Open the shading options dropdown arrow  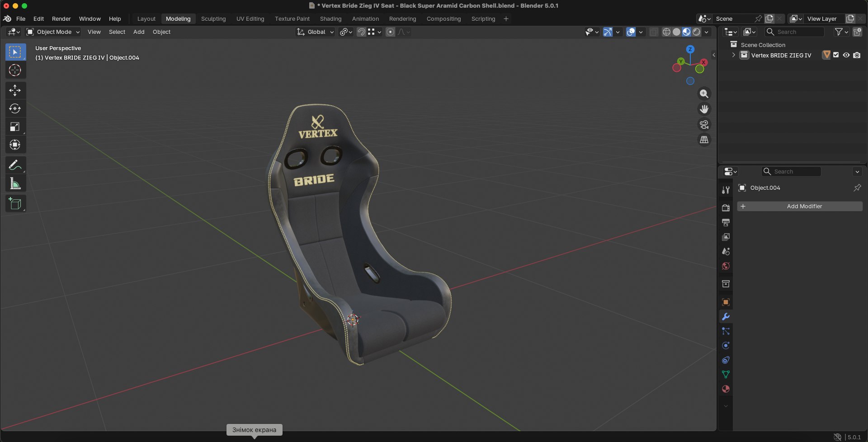pos(707,32)
